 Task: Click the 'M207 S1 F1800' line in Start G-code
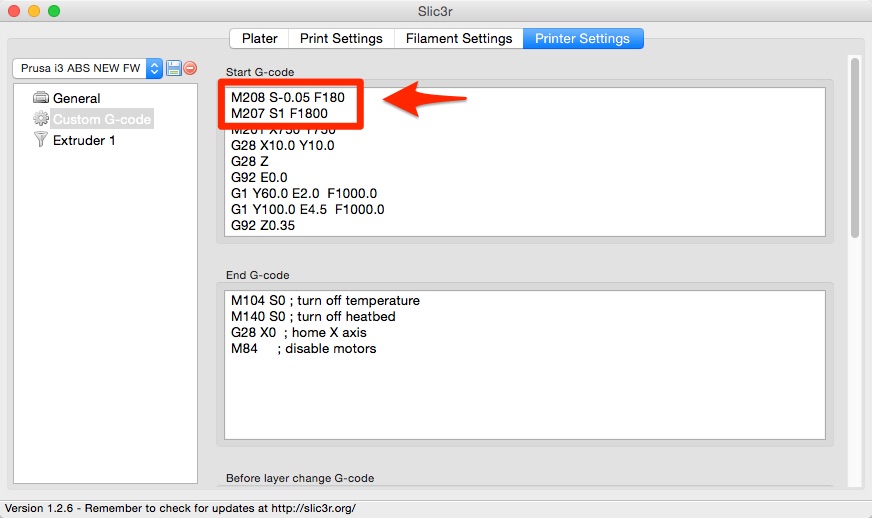(x=279, y=114)
